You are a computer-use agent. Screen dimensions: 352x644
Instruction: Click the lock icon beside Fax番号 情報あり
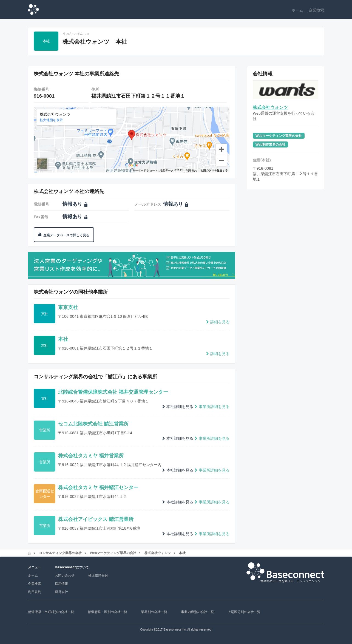[x=86, y=217]
